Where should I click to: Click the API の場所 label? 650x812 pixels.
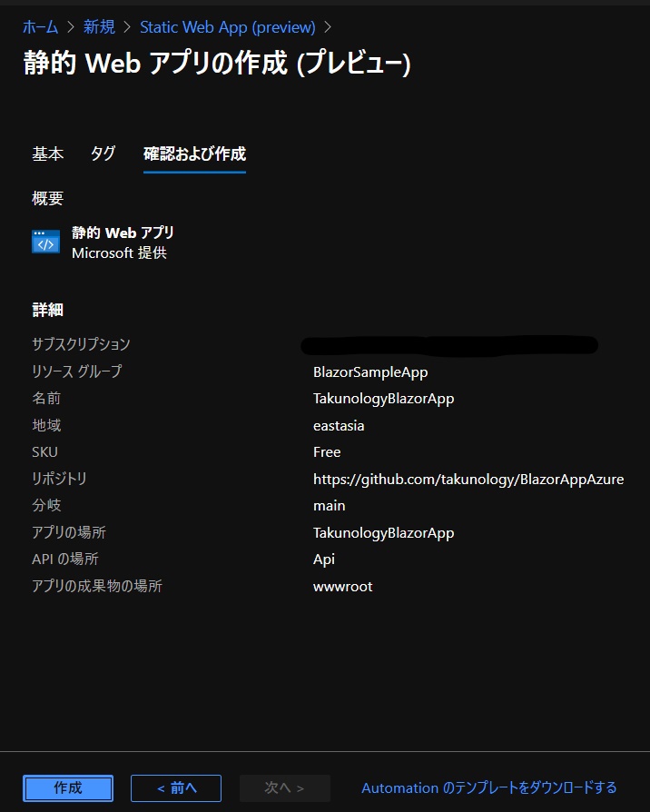[x=65, y=559]
